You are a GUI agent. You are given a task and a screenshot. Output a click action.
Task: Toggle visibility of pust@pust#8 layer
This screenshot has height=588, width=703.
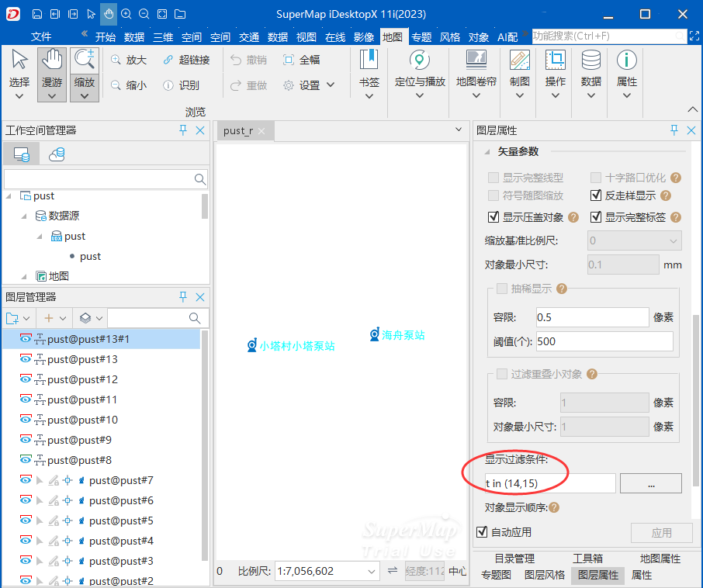point(26,460)
